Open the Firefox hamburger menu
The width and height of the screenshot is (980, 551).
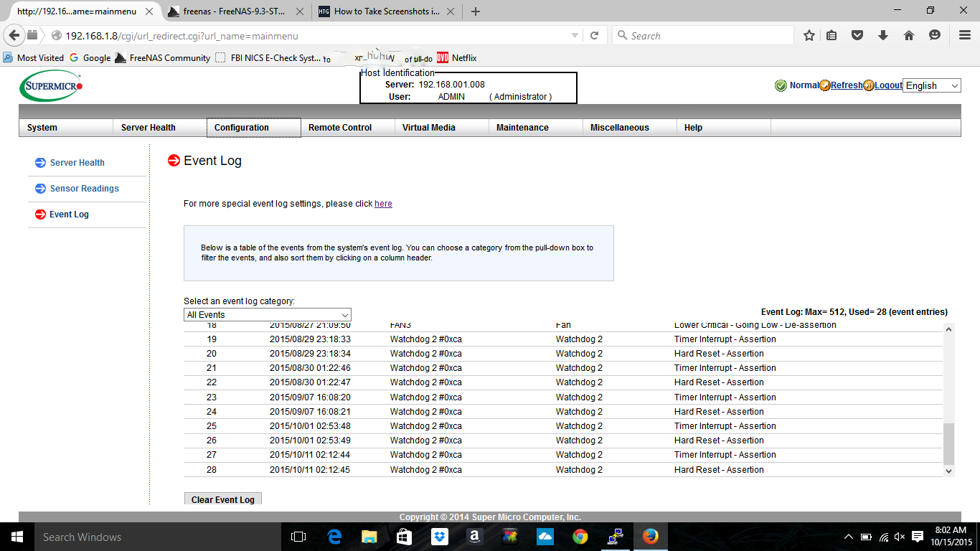(x=965, y=35)
